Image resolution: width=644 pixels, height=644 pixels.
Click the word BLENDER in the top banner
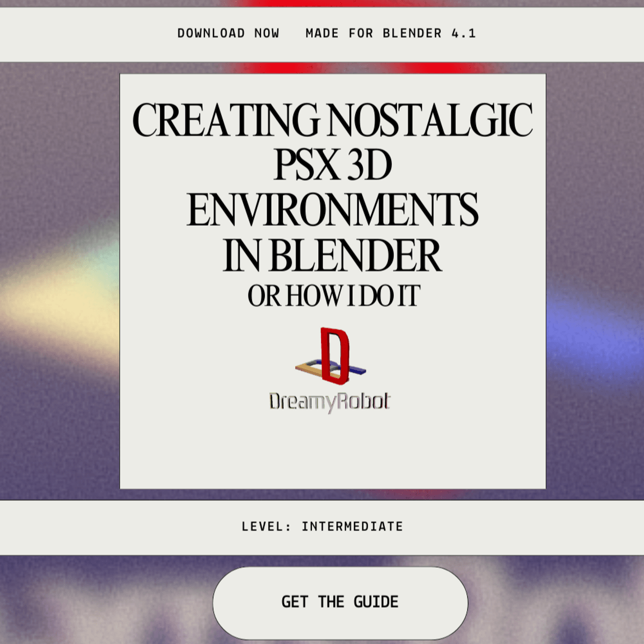click(x=412, y=33)
